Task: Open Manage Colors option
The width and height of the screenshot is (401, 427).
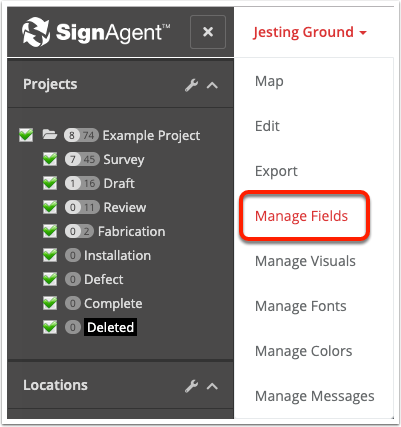Action: [303, 351]
